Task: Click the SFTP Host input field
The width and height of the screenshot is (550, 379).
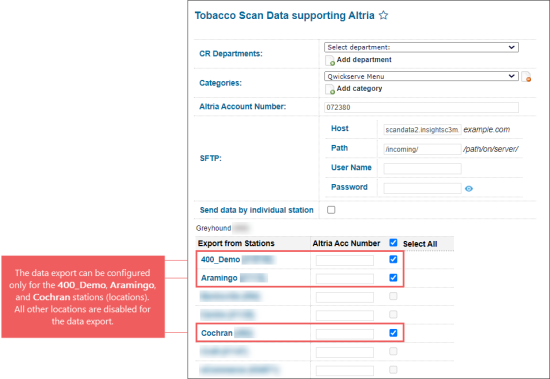Action: 422,130
